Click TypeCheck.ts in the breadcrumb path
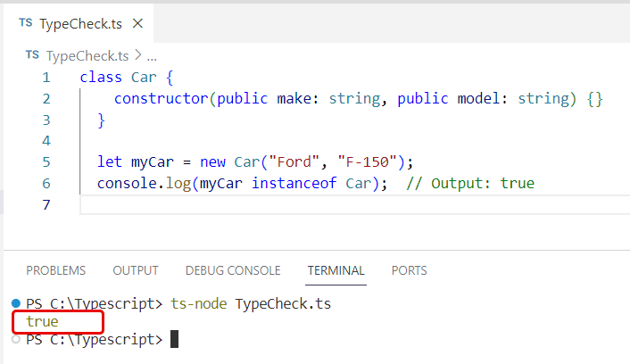 click(x=87, y=56)
